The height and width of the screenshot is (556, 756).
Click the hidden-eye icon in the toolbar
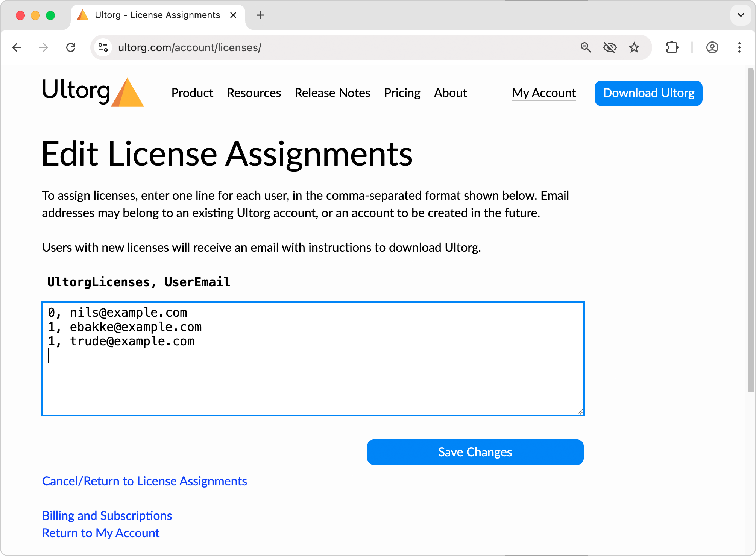pyautogui.click(x=610, y=47)
